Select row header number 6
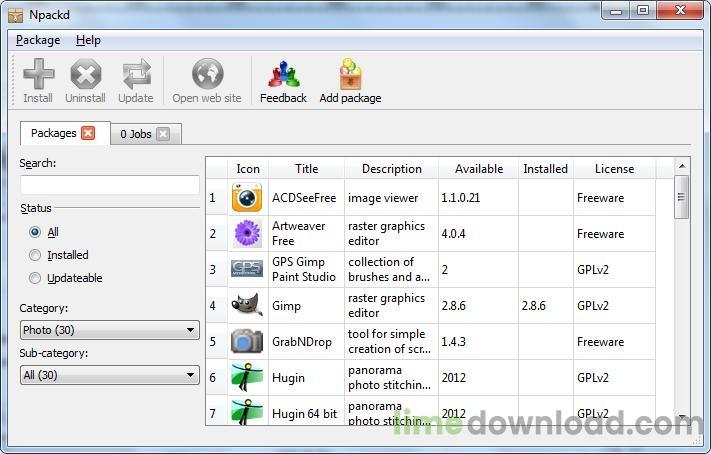Image resolution: width=711 pixels, height=454 pixels. 216,377
